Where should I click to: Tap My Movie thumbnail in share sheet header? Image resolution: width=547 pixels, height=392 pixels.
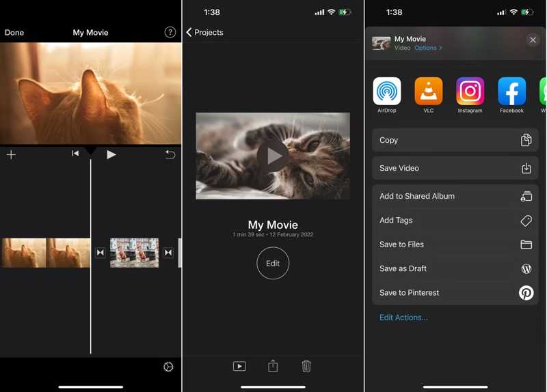click(381, 43)
